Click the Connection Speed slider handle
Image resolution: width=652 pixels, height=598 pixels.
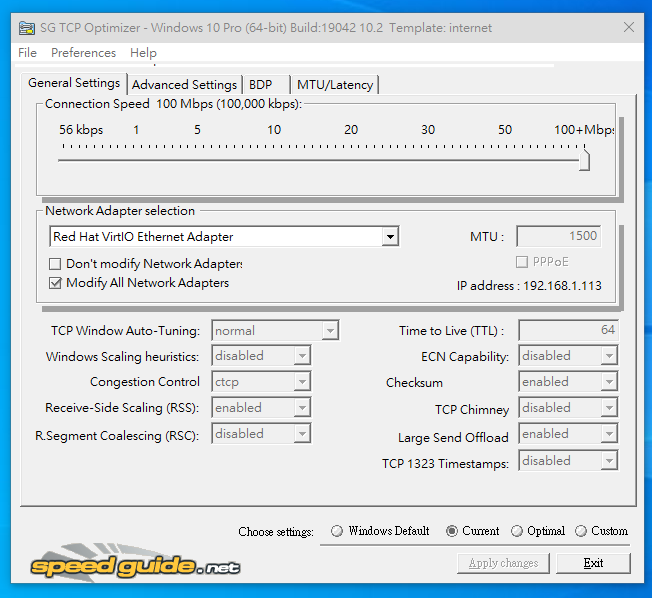coord(584,160)
